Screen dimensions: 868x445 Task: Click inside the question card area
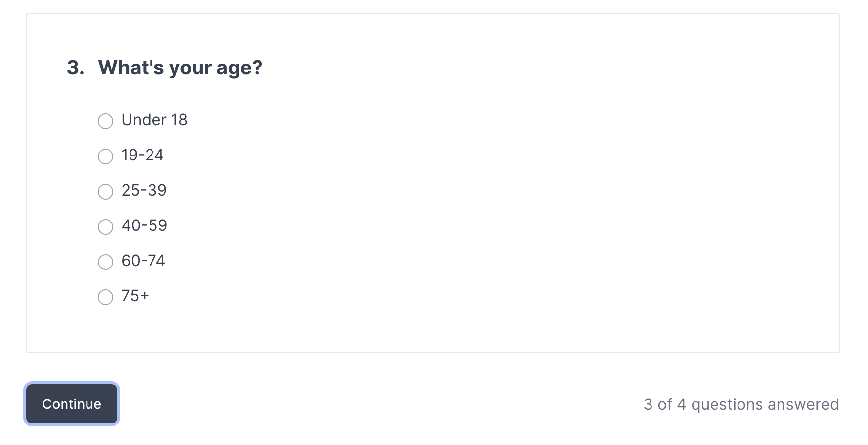433,196
